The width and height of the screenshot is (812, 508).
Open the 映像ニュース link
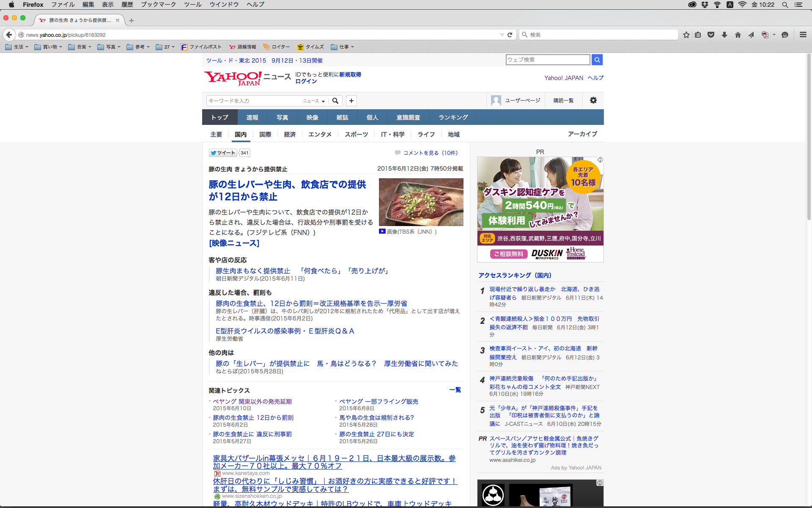(x=234, y=243)
